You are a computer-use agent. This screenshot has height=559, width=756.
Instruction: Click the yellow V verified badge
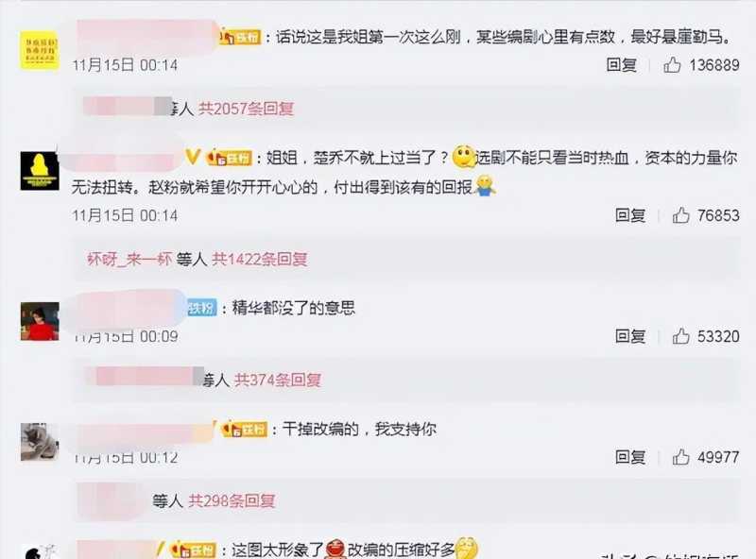coord(193,157)
